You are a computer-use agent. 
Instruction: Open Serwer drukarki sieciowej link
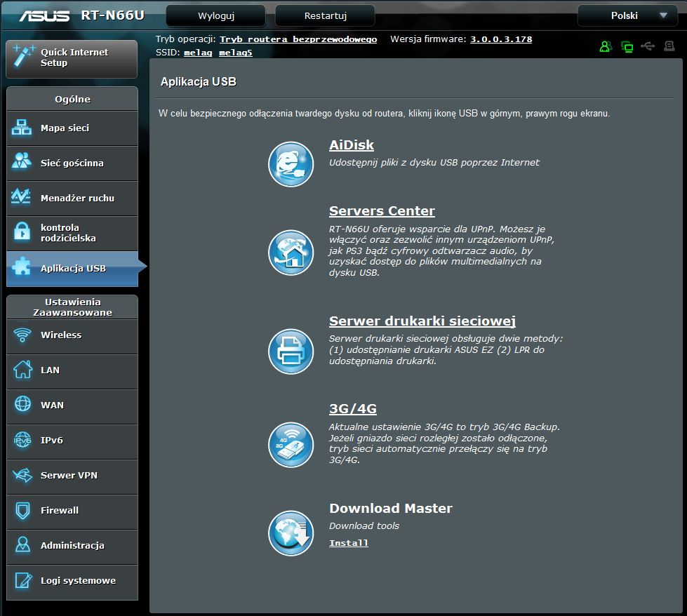pos(422,321)
